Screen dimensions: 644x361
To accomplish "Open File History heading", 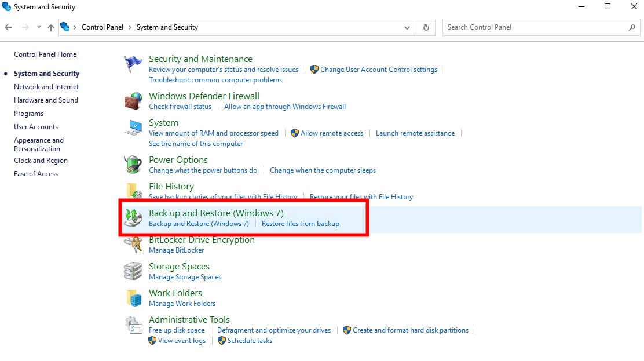I will pos(171,186).
